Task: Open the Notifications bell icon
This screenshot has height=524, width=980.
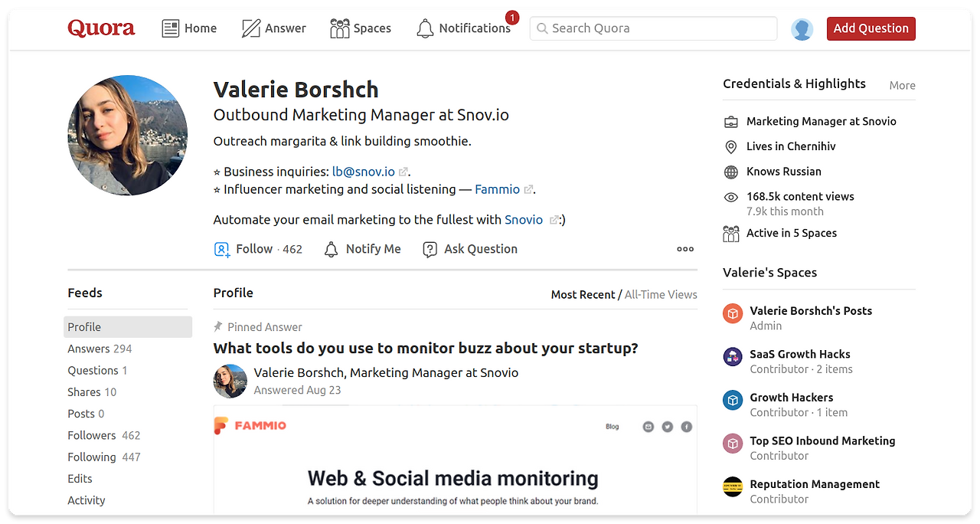Action: pos(425,29)
